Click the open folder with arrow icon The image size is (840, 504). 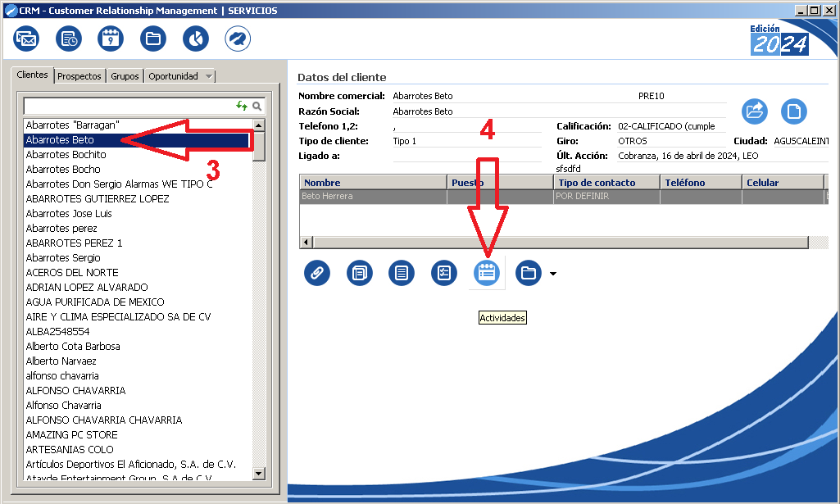tap(754, 111)
